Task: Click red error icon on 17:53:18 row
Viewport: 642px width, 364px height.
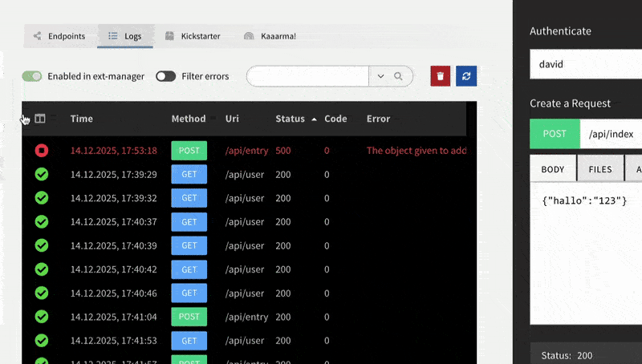Action: [42, 151]
